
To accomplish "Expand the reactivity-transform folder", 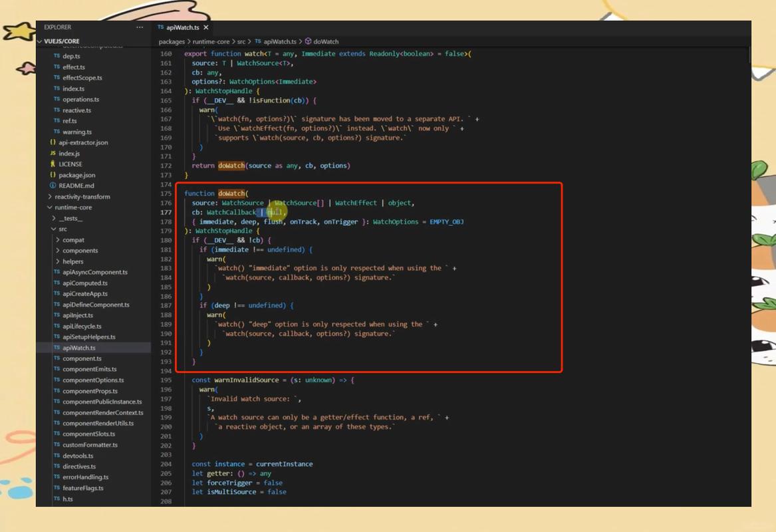I will (82, 197).
